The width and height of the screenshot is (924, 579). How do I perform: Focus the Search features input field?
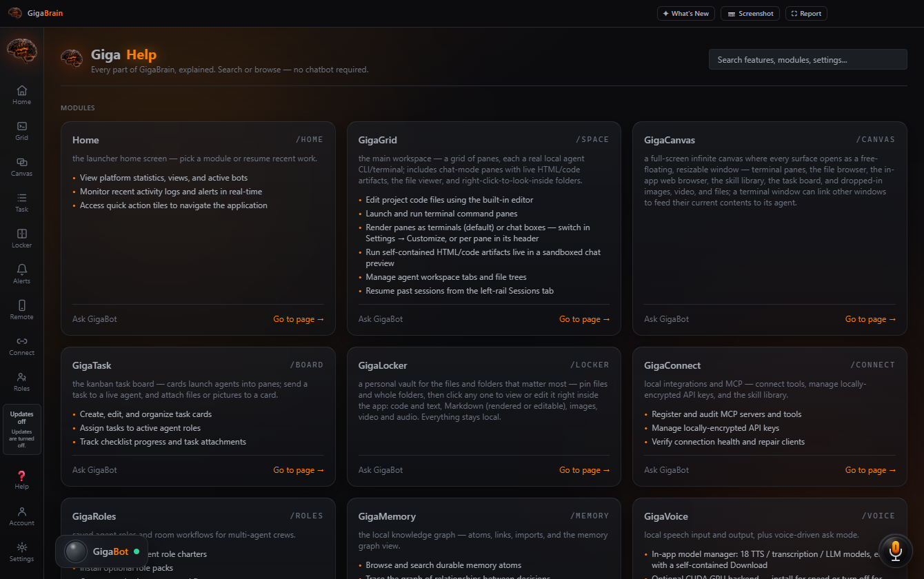[x=808, y=59]
